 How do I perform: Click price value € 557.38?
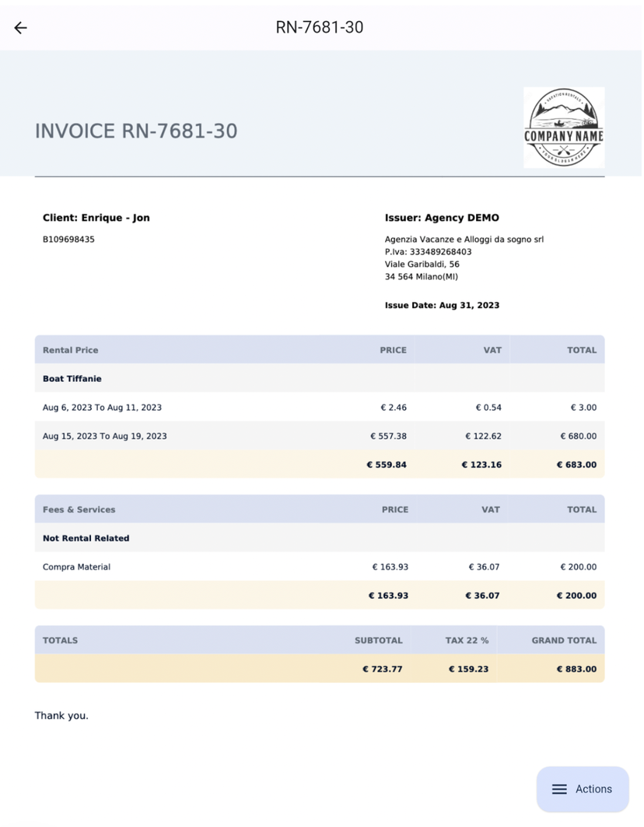[388, 436]
